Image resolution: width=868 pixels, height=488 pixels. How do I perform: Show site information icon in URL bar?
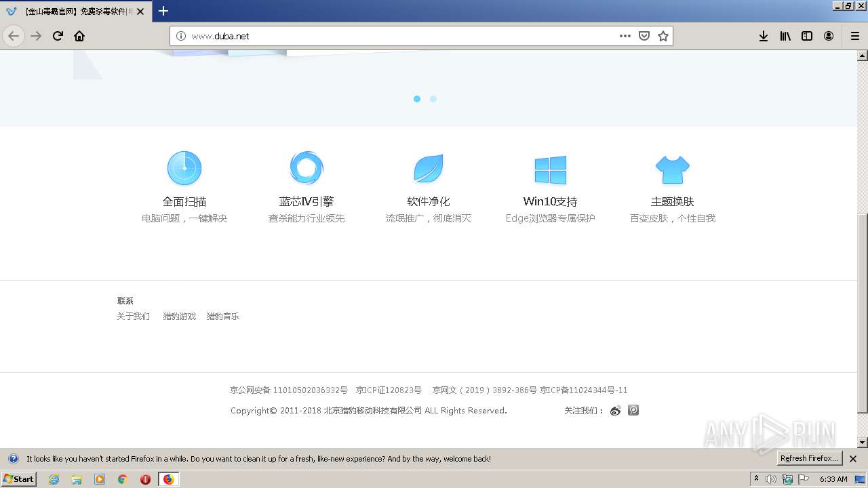181,36
